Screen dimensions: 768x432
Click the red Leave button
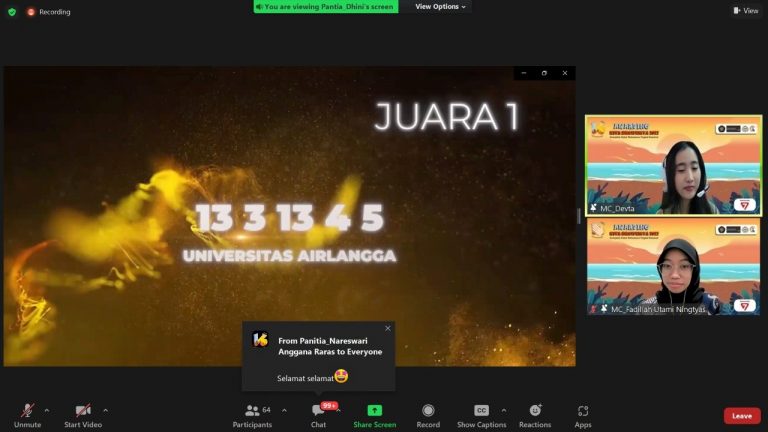point(741,416)
